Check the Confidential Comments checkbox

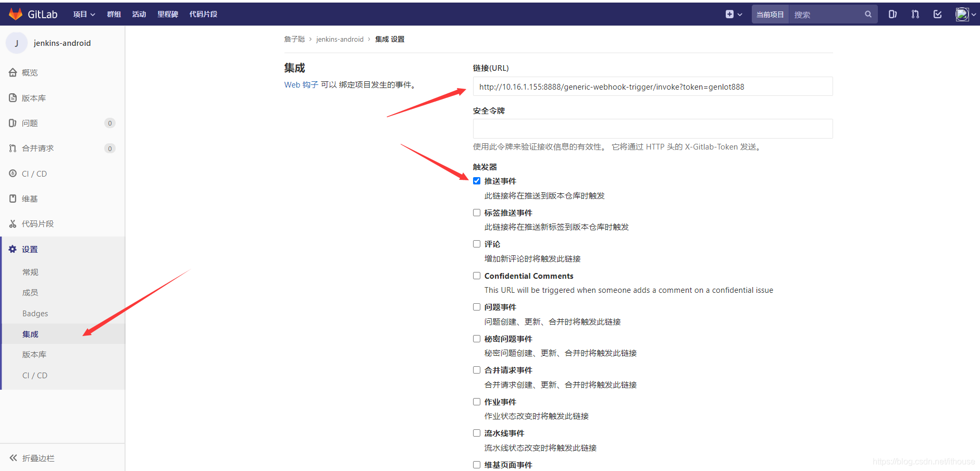pos(477,276)
